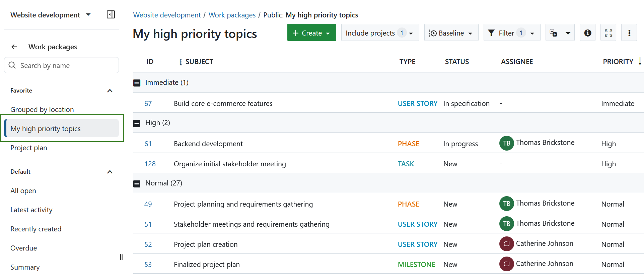Click 'In progress' status cell
Image resolution: width=644 pixels, height=276 pixels.
460,144
